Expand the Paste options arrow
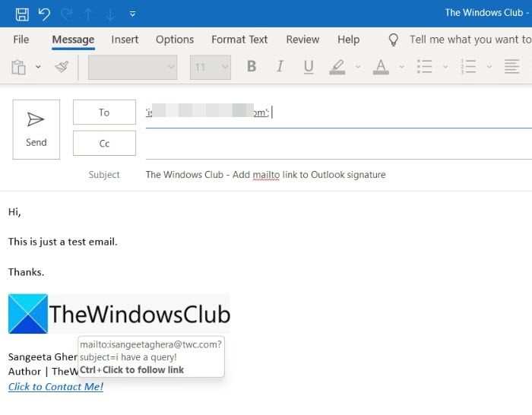Screen dimensions: 532x415 38,67
